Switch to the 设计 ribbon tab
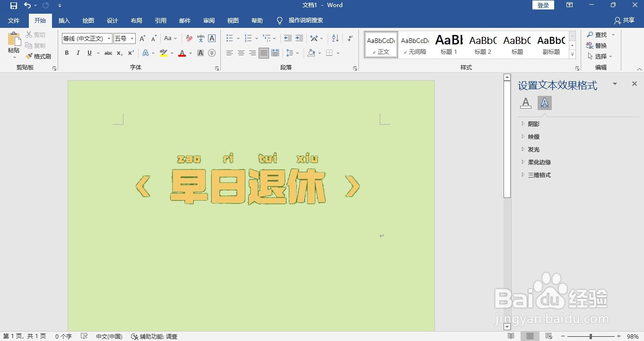This screenshot has width=644, height=341. (x=112, y=20)
